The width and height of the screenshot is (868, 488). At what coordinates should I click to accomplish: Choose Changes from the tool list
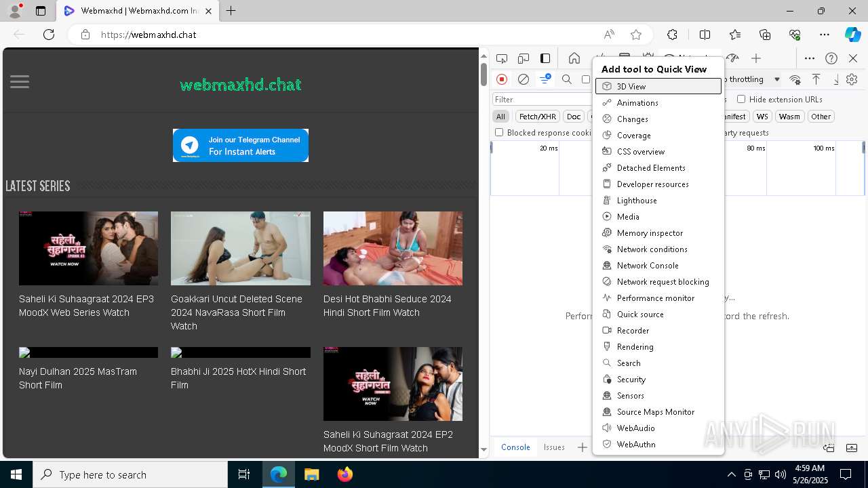click(x=658, y=119)
